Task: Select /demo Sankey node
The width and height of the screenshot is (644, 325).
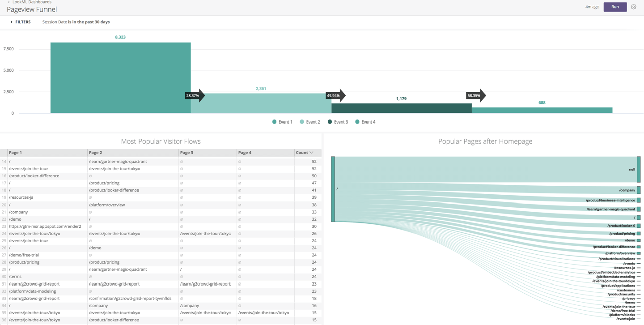Action: (x=639, y=240)
